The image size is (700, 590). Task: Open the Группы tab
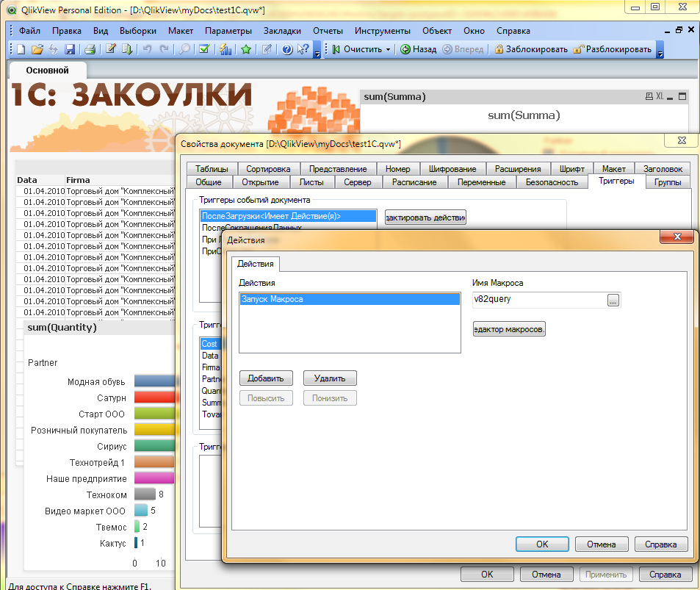click(668, 182)
